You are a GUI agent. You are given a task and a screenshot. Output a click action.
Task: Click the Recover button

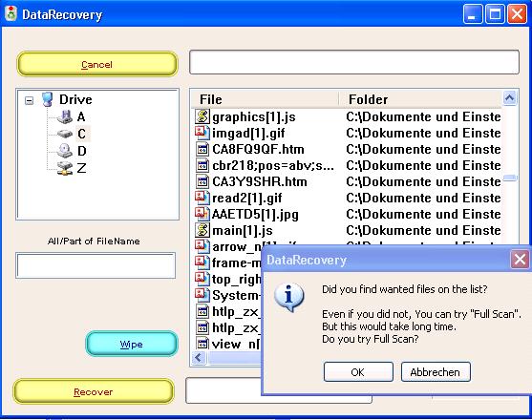[x=94, y=391]
